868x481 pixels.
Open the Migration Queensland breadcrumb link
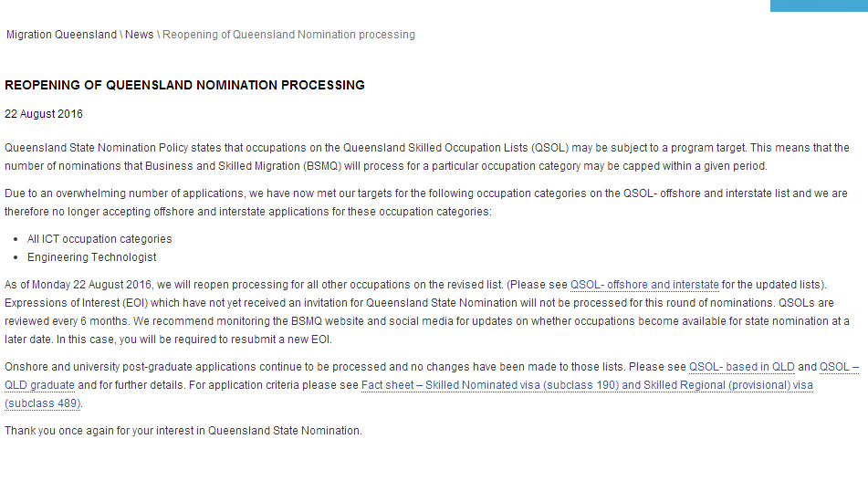(x=61, y=35)
